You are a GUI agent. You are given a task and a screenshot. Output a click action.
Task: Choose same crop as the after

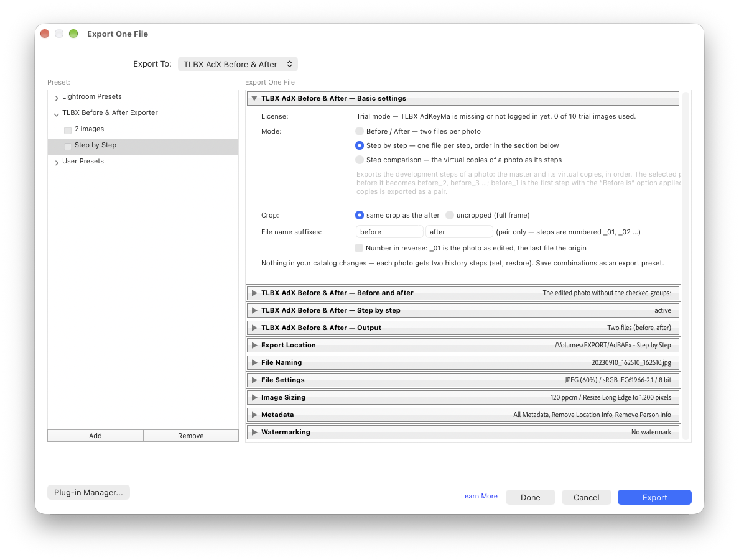click(x=360, y=215)
